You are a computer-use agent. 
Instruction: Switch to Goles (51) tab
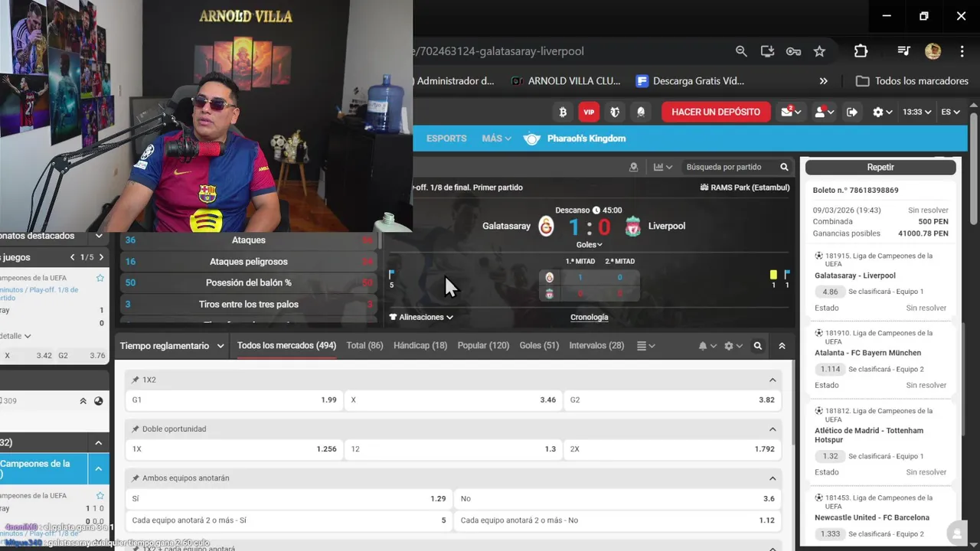click(x=539, y=346)
